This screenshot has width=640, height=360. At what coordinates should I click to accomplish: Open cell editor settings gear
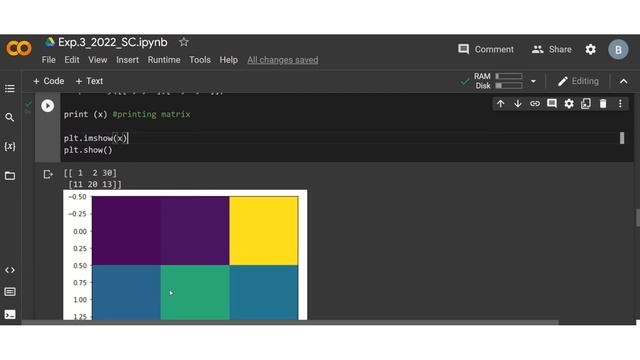(569, 104)
